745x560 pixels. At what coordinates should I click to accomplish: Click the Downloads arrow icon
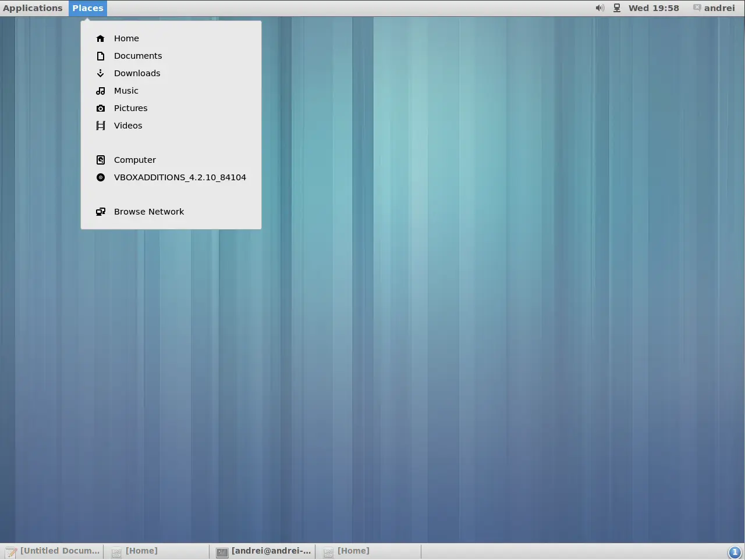[x=101, y=73]
